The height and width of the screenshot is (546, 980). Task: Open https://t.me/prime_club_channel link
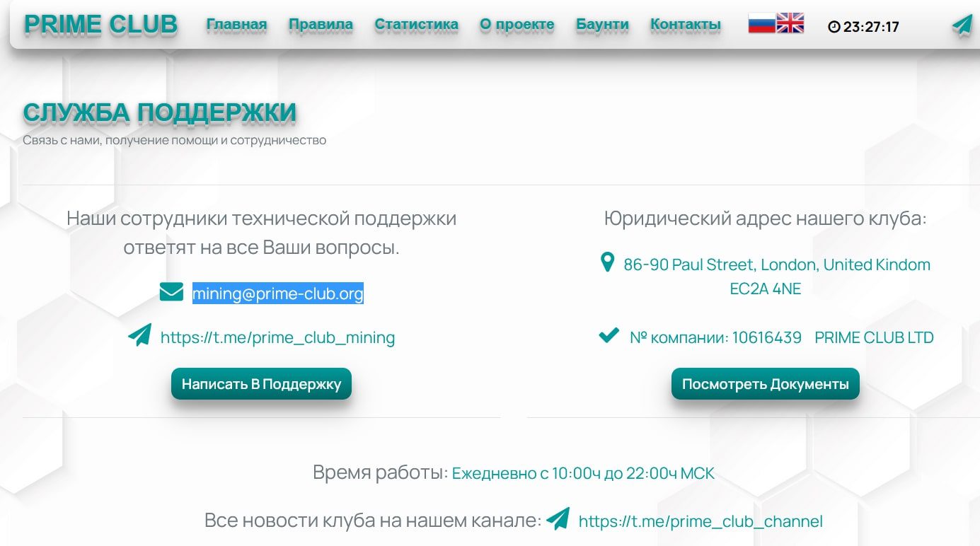[x=701, y=522]
